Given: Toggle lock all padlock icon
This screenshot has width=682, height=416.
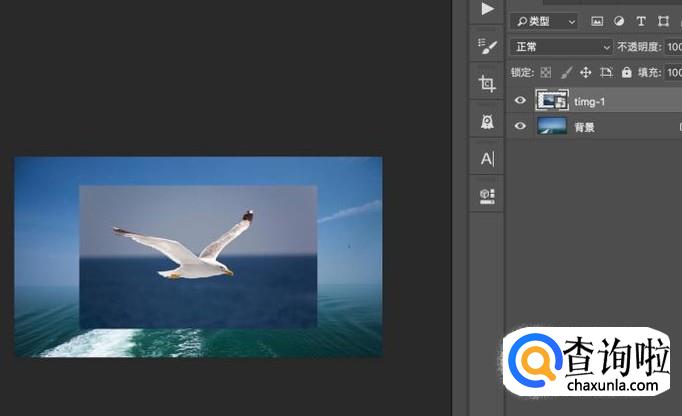Looking at the screenshot, I should click(626, 72).
